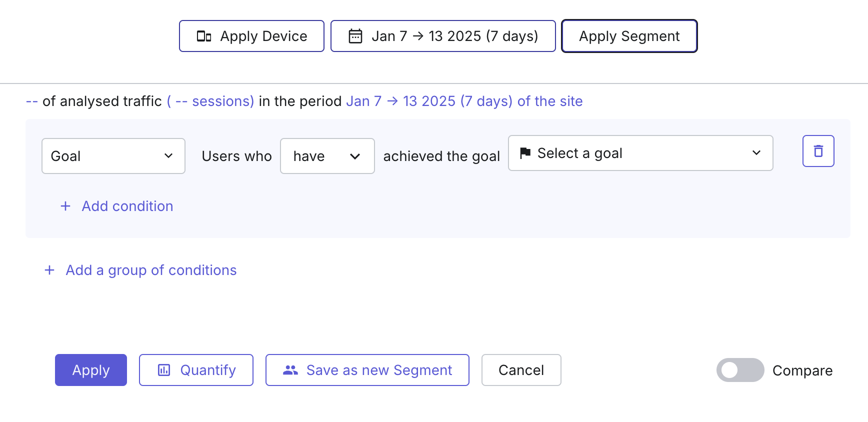Click the bar chart icon on Quantify button
Screen dimensions: 868x422
pos(163,370)
